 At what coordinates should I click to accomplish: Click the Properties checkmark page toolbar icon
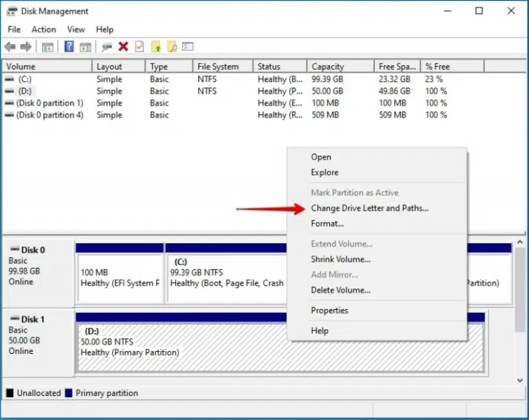tap(139, 47)
